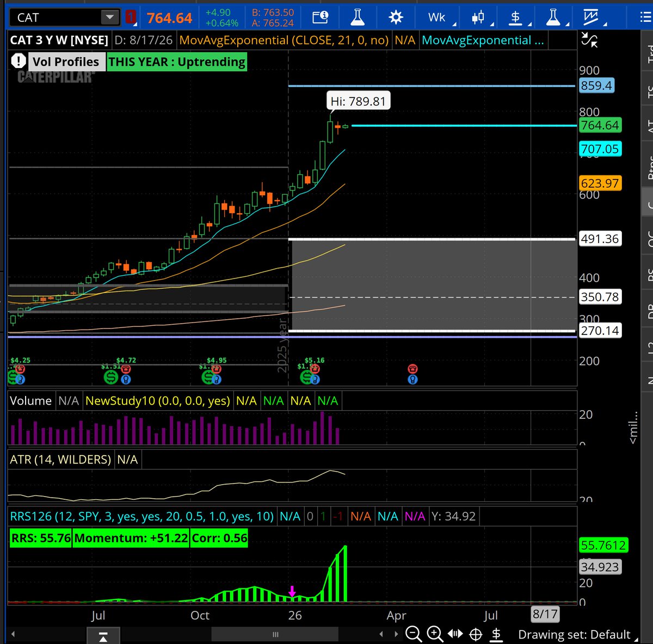This screenshot has width=653, height=644.
Task: Click the Vol Profiles label
Action: tap(65, 61)
